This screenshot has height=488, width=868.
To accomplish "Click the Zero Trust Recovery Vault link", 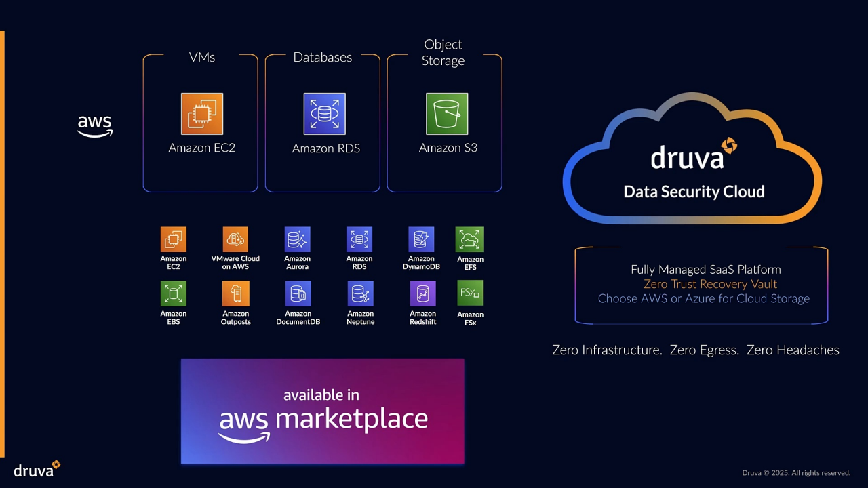I will coord(710,284).
